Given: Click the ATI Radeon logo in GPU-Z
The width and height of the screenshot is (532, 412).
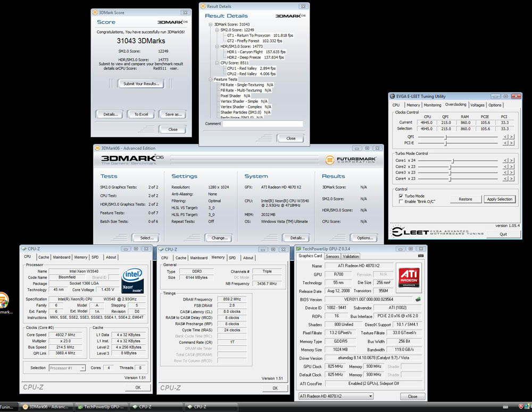Looking at the screenshot, I should coord(409,277).
